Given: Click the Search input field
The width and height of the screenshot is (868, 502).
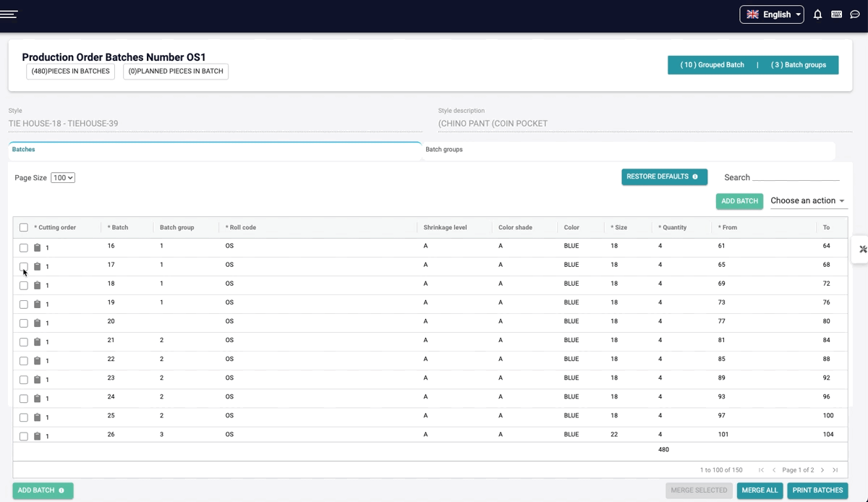Looking at the screenshot, I should 796,176.
